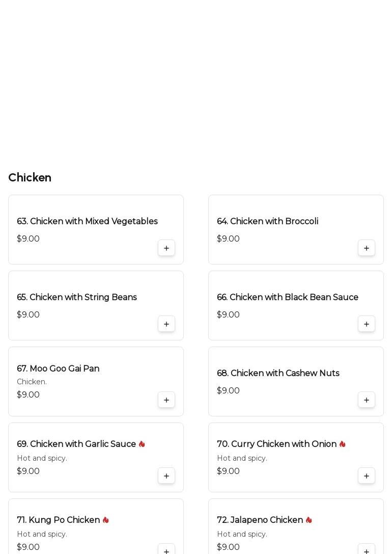This screenshot has height=554, width=392.
Task: Add Chicken with Garlic Sauce to order
Action: (x=166, y=476)
